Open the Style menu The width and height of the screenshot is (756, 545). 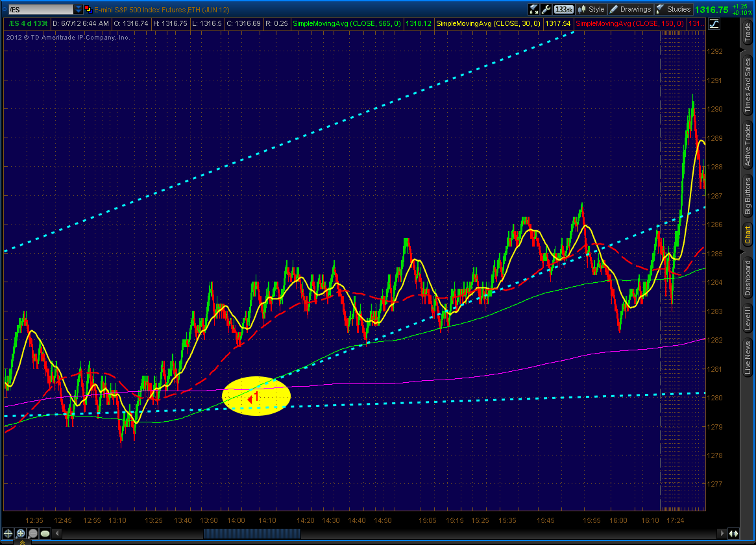tap(591, 9)
